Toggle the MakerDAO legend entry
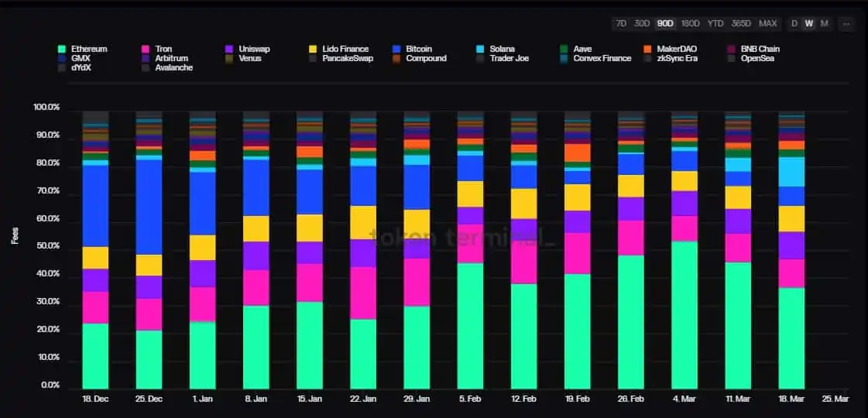Screen dimensions: 868x418 (x=671, y=49)
